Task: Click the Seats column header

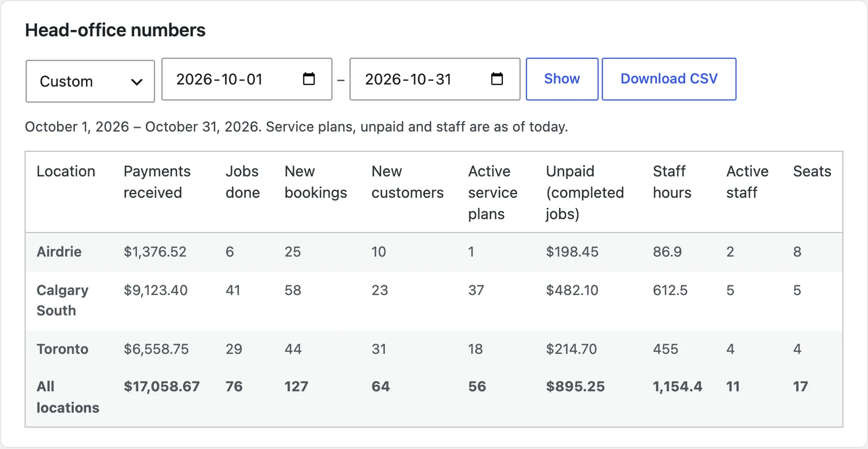Action: coord(812,171)
